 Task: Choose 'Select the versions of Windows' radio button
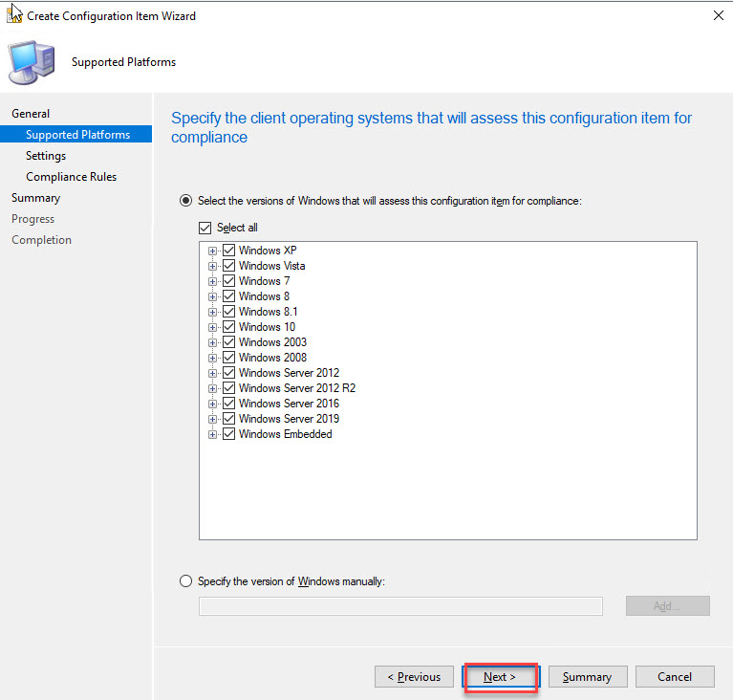tap(185, 201)
